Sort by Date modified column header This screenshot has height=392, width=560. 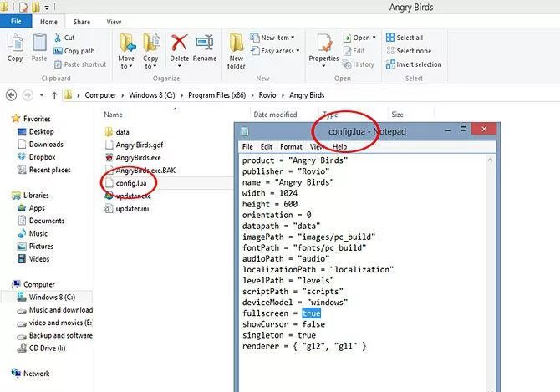tap(275, 115)
